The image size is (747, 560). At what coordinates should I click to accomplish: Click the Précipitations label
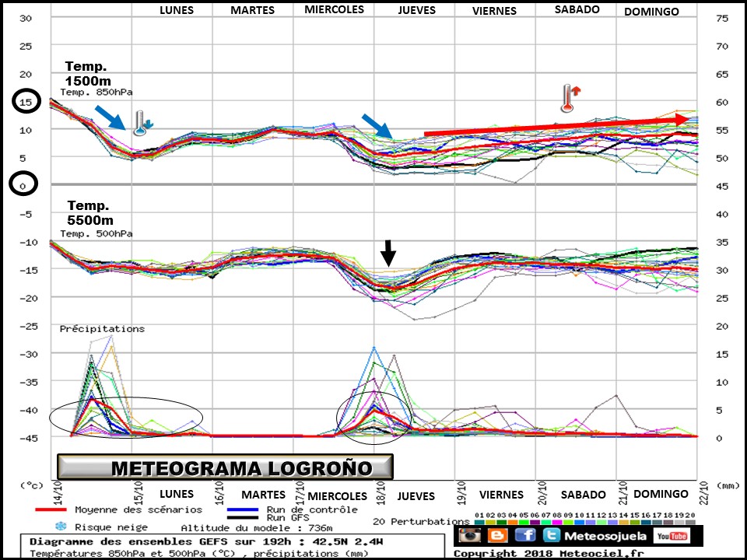(102, 328)
